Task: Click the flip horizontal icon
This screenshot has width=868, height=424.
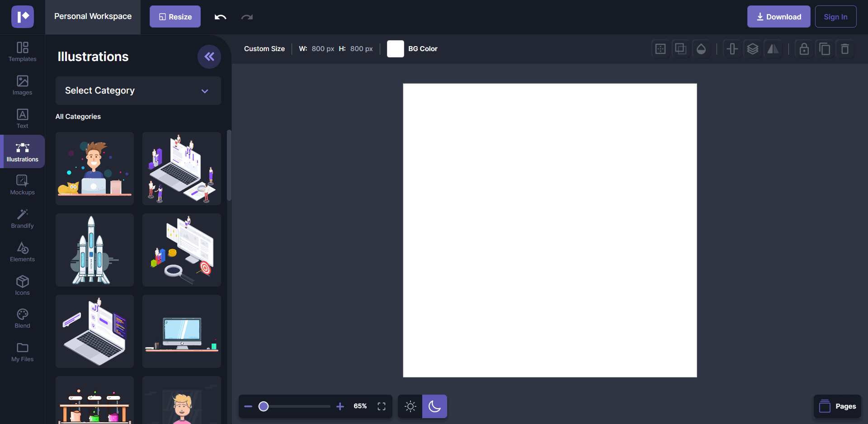Action: click(773, 48)
